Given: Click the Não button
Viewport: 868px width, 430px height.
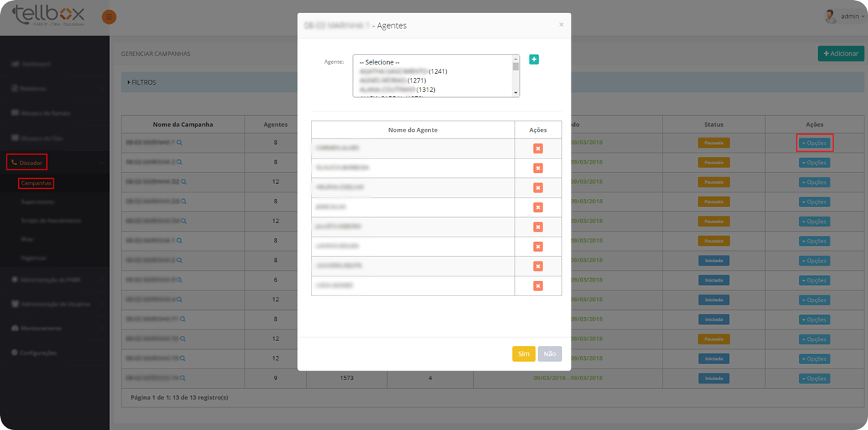Looking at the screenshot, I should [550, 354].
